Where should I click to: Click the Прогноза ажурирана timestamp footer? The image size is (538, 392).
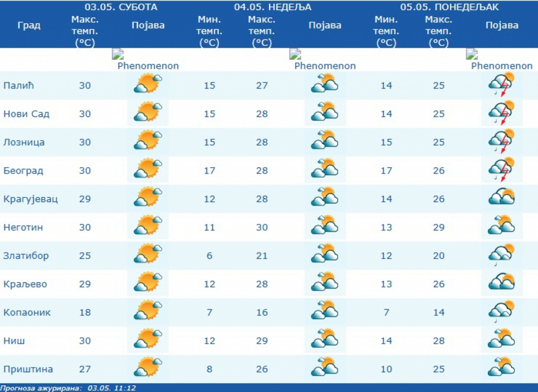click(x=68, y=388)
